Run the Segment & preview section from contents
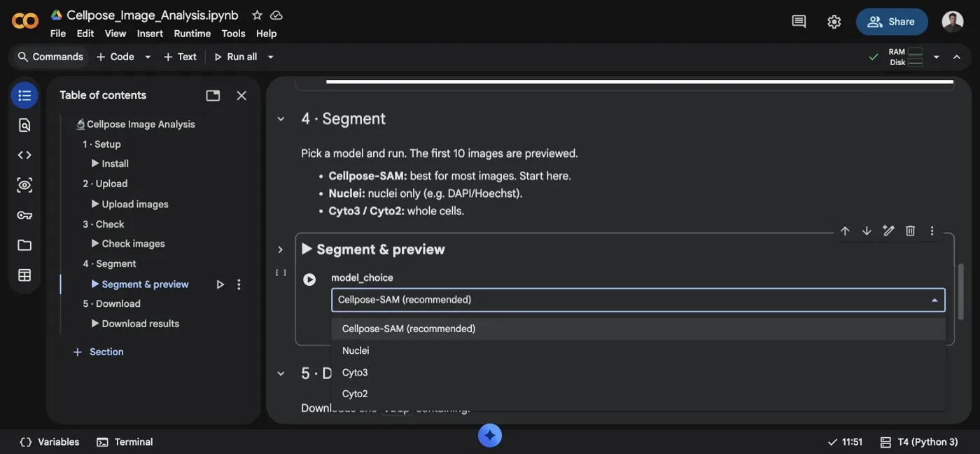 (220, 284)
